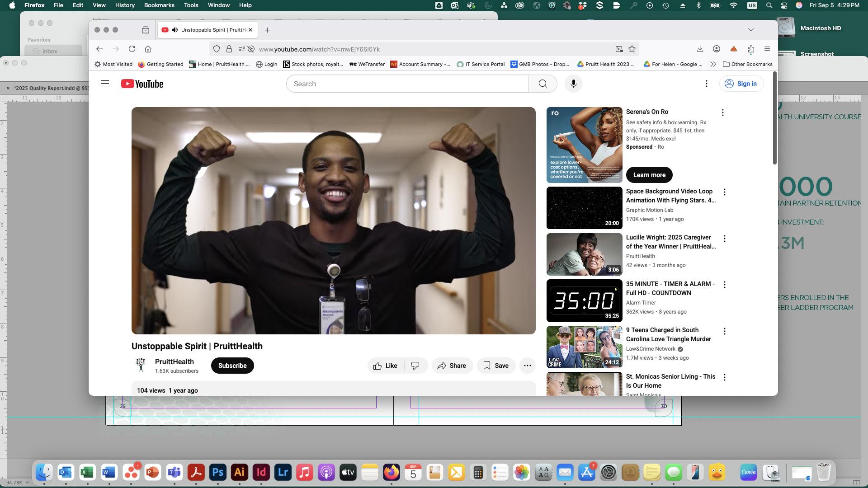Open the History menu in menu bar
The image size is (868, 488).
[x=124, y=5]
